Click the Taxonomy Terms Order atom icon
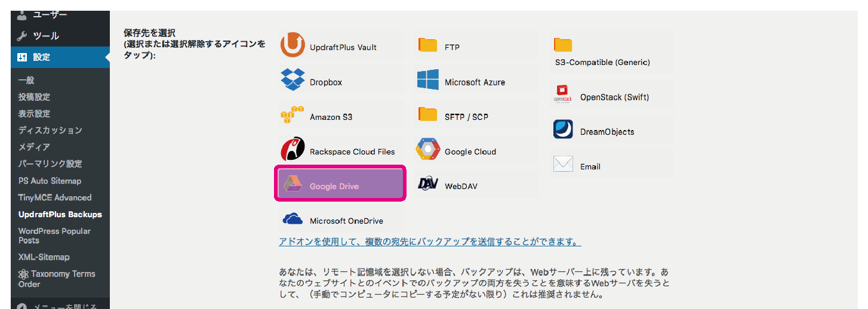 [x=23, y=274]
